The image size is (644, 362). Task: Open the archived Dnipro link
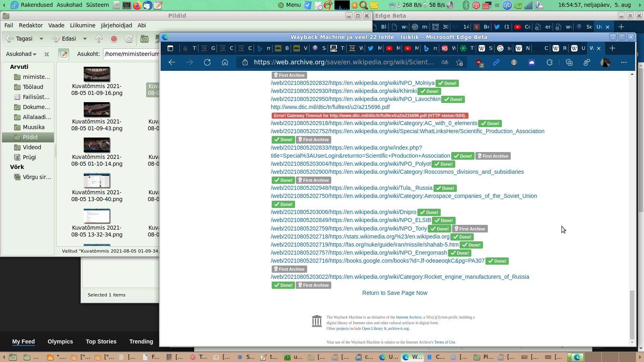[344, 212]
